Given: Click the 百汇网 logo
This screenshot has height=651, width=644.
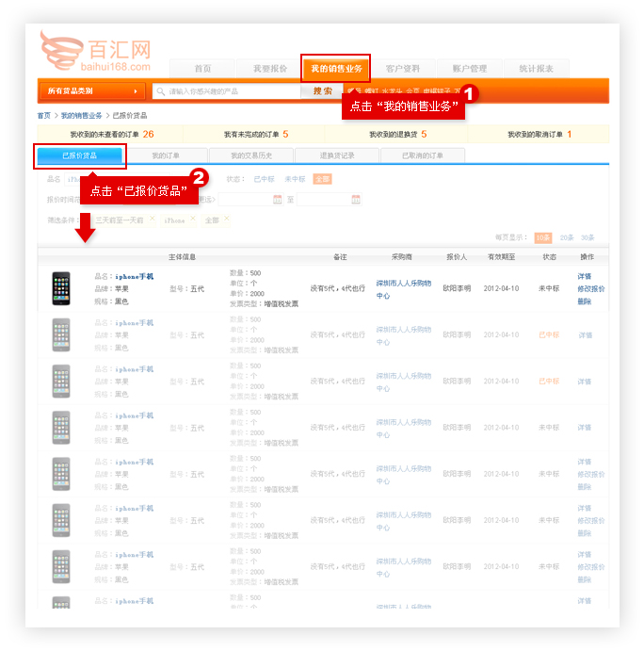Looking at the screenshot, I should (x=94, y=53).
